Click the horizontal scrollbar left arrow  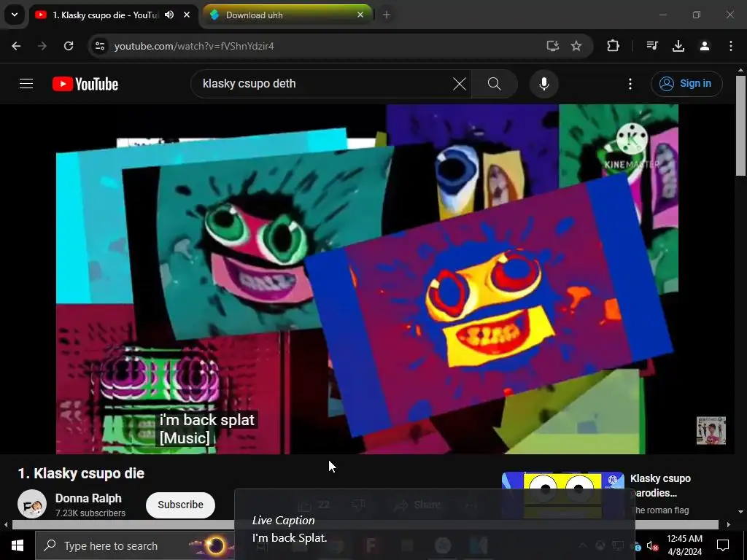pos(6,525)
